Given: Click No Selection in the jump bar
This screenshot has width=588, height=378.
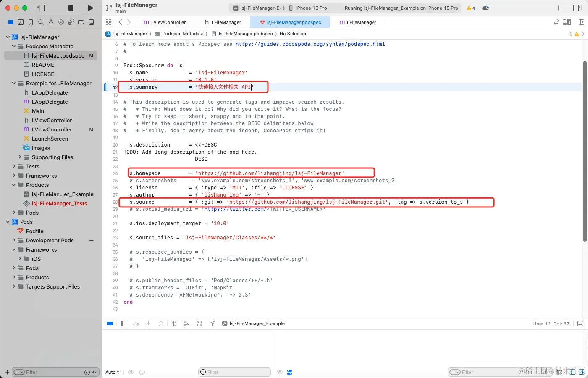Looking at the screenshot, I should (x=294, y=34).
